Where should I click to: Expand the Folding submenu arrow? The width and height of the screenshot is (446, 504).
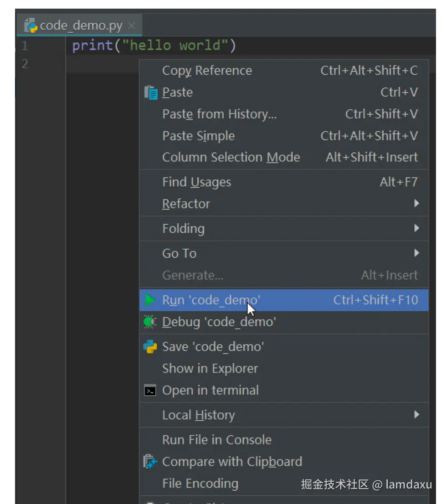coord(416,228)
